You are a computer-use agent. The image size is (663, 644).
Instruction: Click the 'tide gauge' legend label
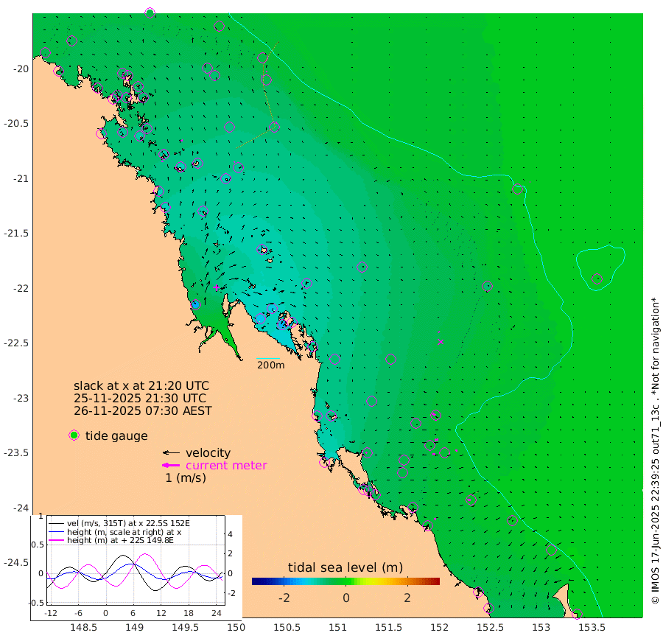[116, 436]
